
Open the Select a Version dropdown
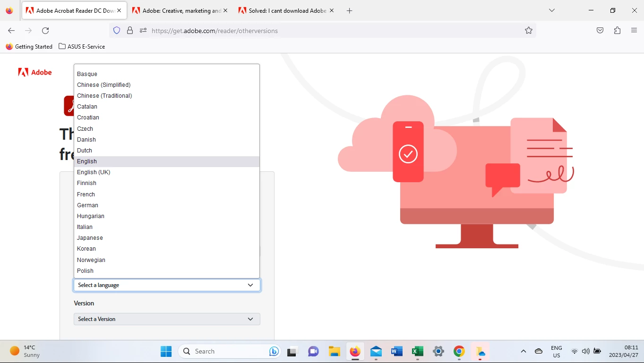[167, 319]
